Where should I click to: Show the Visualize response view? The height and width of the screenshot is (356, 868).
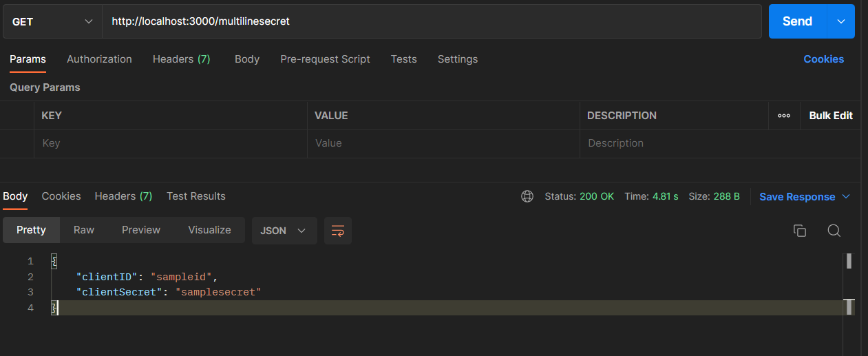point(209,230)
